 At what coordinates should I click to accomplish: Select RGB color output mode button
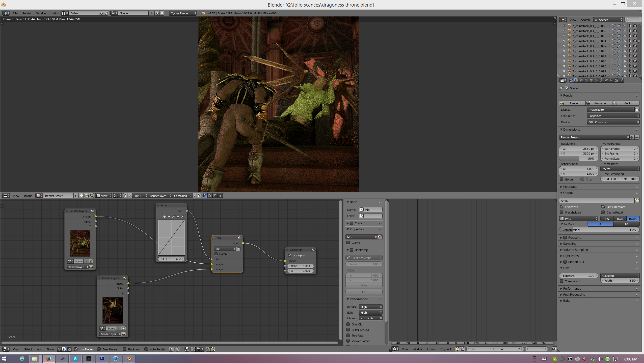click(x=620, y=219)
